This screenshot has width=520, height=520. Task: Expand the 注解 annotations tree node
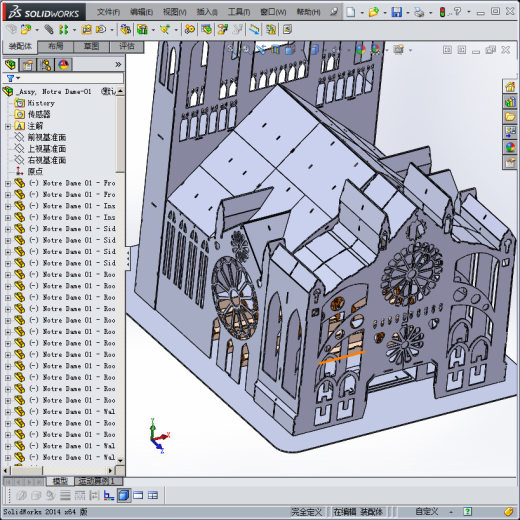click(8, 126)
